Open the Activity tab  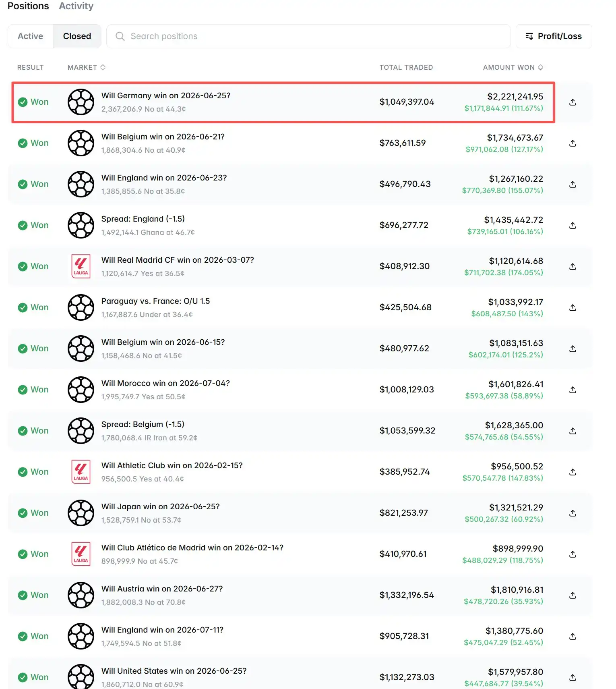click(76, 6)
